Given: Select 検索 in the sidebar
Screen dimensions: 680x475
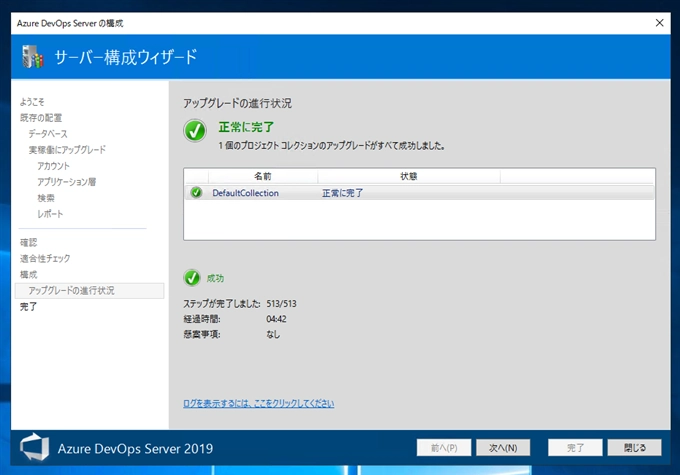Looking at the screenshot, I should (46, 198).
